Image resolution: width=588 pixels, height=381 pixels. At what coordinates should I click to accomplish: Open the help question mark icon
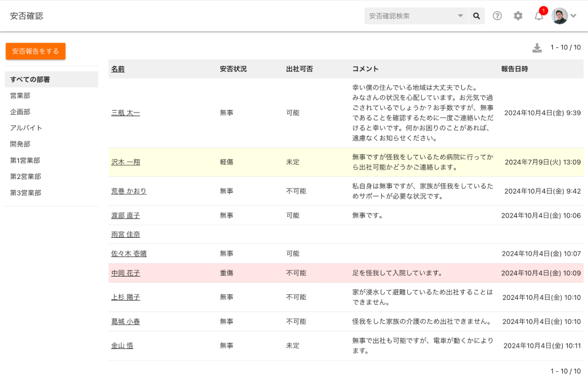(x=497, y=16)
